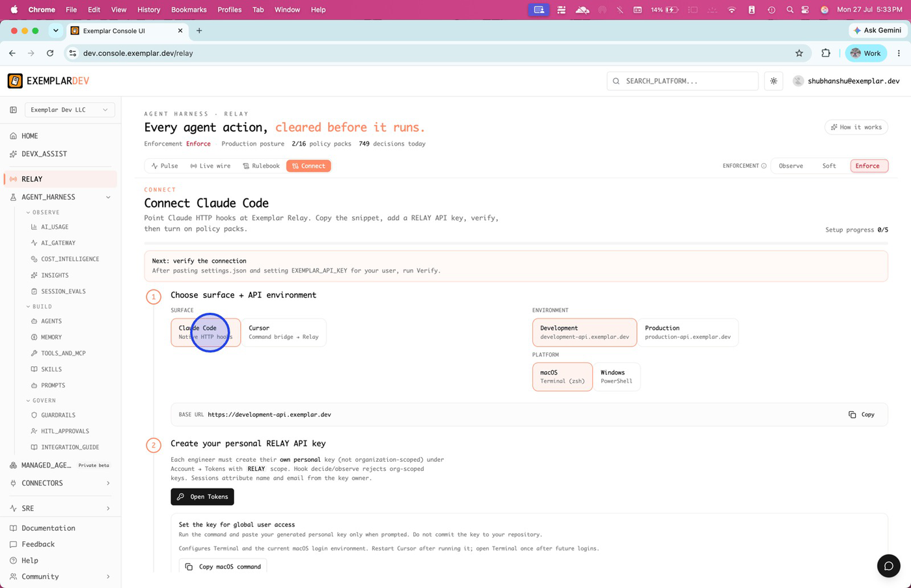Select the Claude Code surface option
The image size is (911, 588).
(x=206, y=332)
